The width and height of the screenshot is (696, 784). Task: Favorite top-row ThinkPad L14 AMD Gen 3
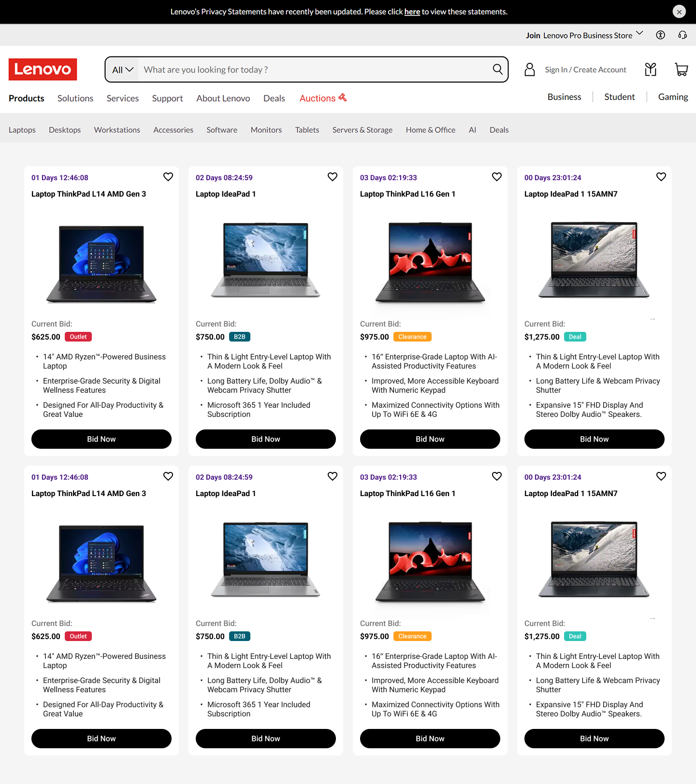[168, 177]
